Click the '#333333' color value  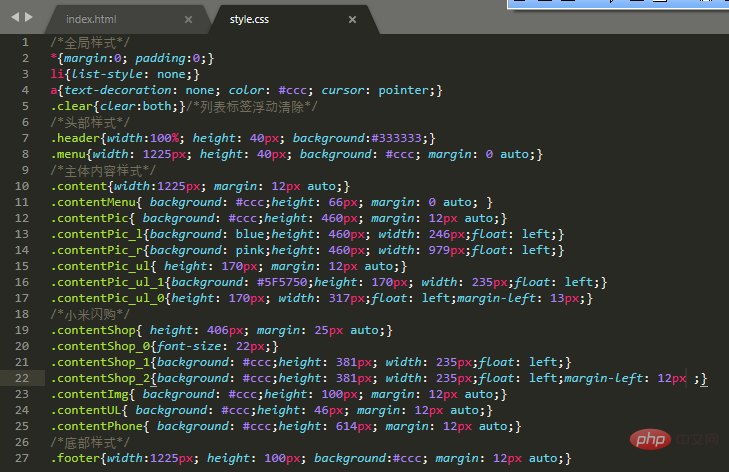coord(397,138)
